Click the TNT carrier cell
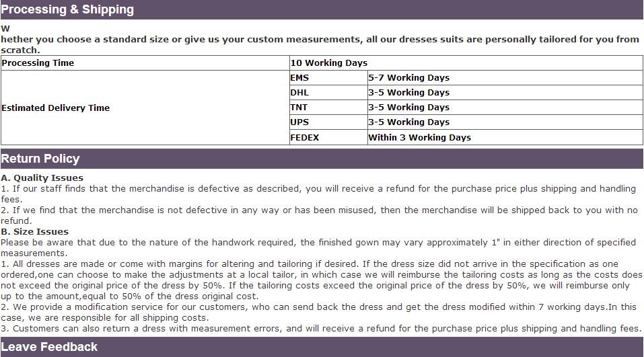Image resolution: width=644 pixels, height=357 pixels. (299, 107)
